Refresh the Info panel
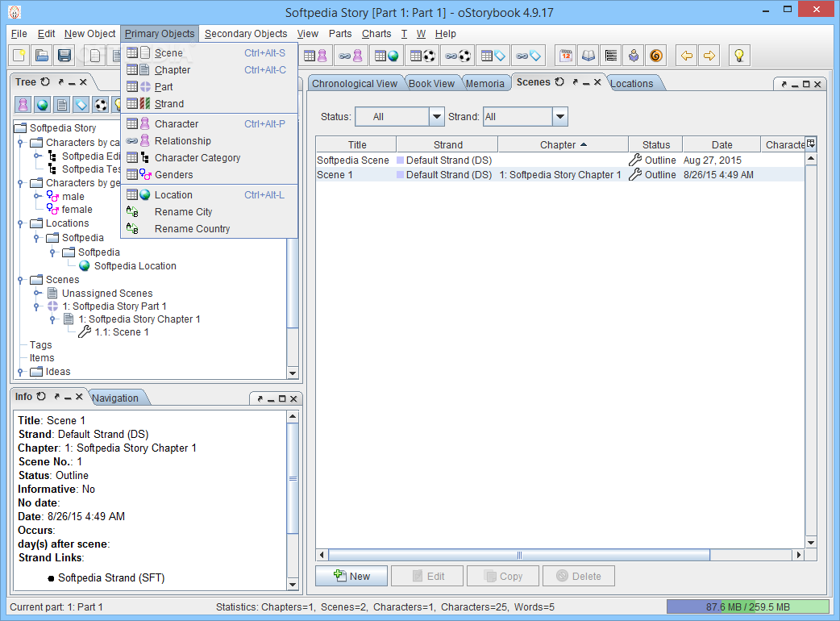This screenshot has height=621, width=840. (41, 396)
